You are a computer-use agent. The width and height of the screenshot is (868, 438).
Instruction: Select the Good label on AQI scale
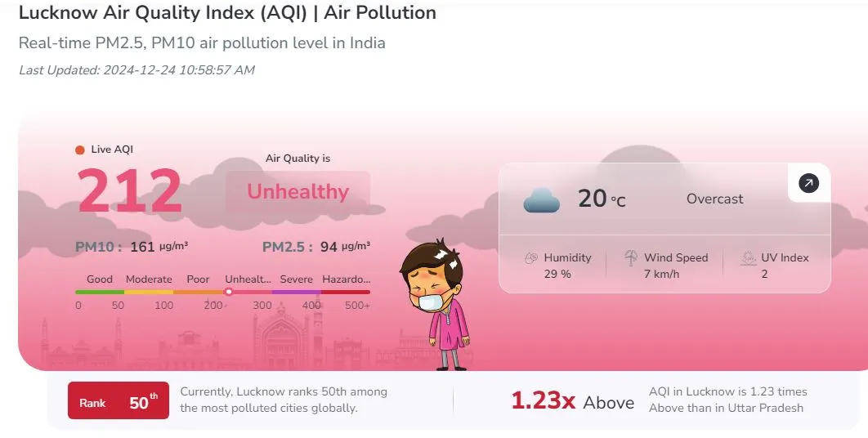100,279
